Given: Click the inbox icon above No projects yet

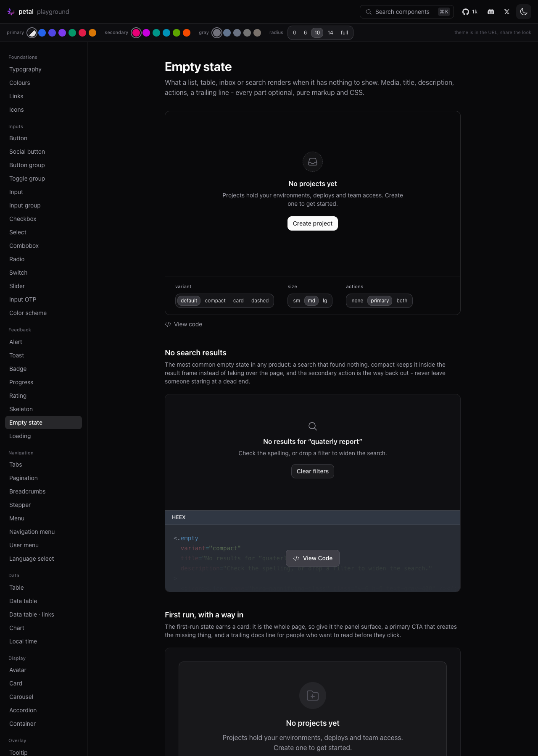Looking at the screenshot, I should [x=313, y=162].
